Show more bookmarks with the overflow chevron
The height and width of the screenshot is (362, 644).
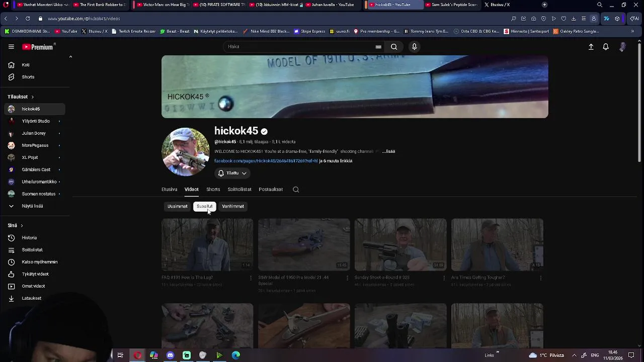[632, 31]
